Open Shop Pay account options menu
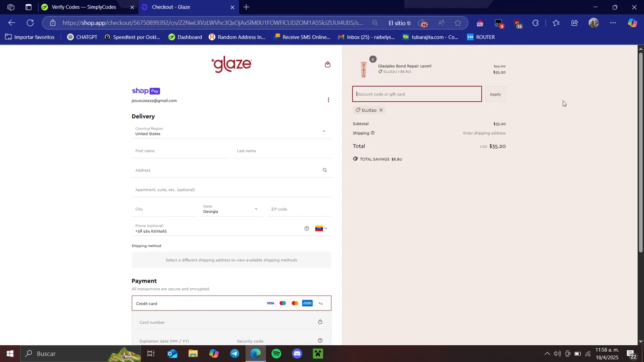 tap(328, 100)
